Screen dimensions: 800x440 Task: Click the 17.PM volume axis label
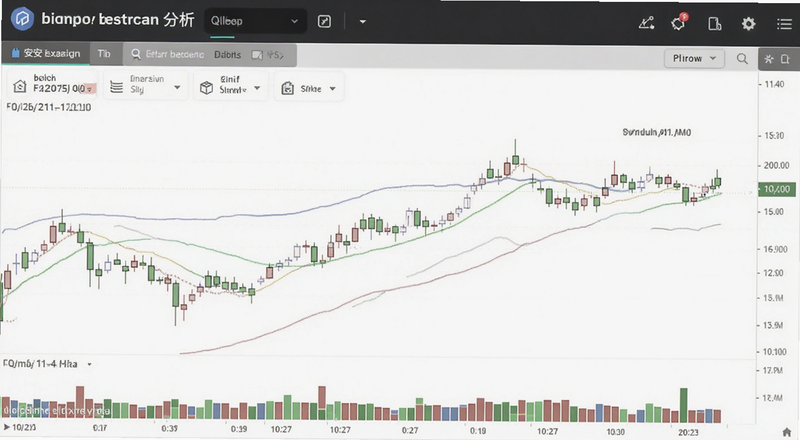click(773, 371)
